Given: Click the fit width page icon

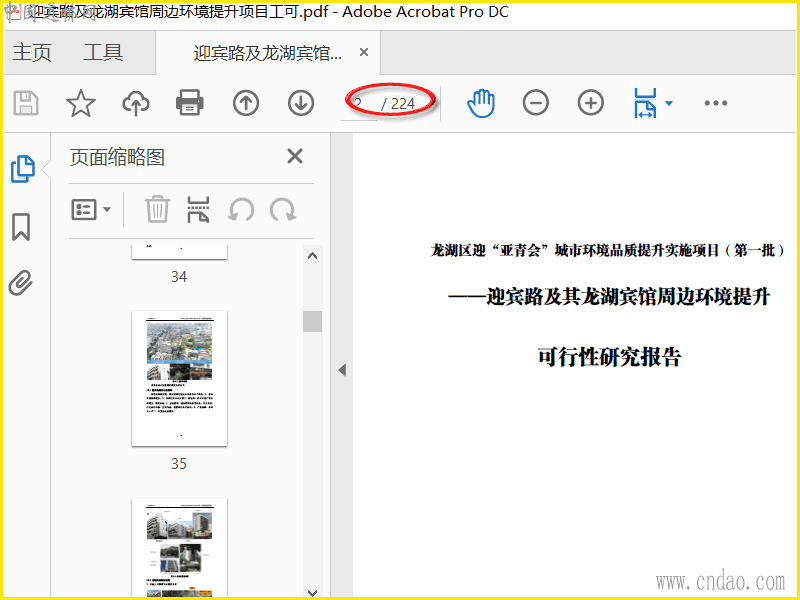Looking at the screenshot, I should pyautogui.click(x=645, y=103).
